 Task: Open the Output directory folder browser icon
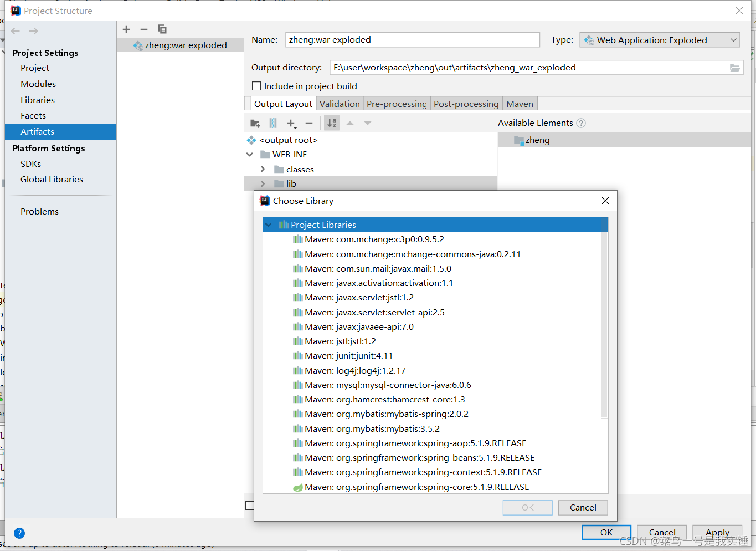click(x=735, y=67)
